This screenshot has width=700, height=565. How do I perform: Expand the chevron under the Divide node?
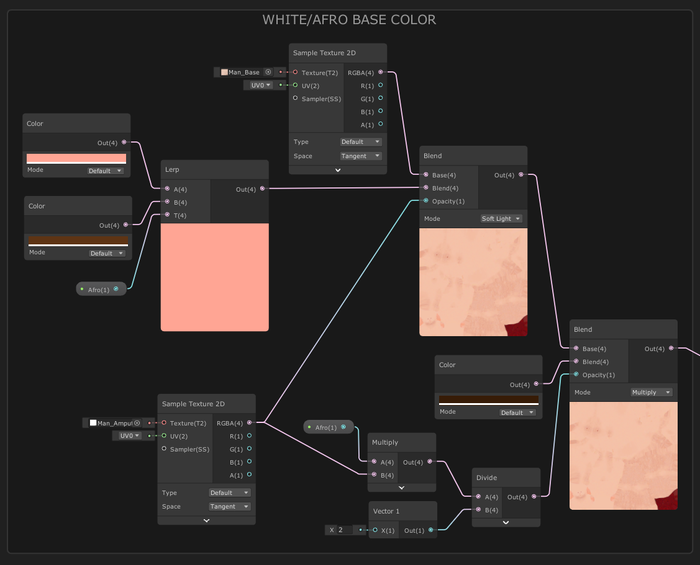coord(506,523)
